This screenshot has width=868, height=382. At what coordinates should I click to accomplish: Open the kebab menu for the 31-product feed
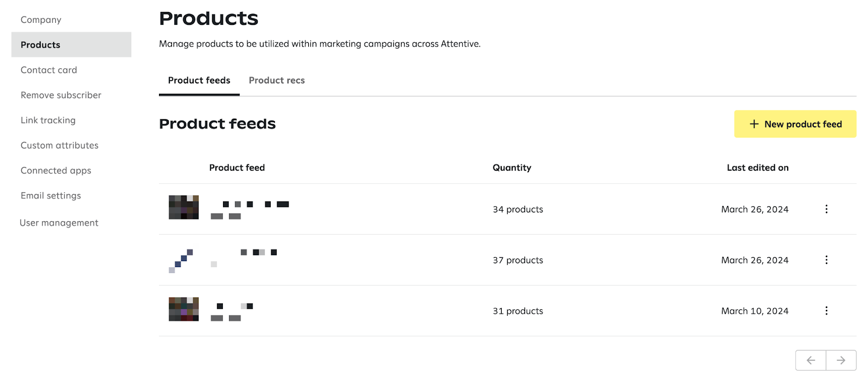tap(826, 310)
